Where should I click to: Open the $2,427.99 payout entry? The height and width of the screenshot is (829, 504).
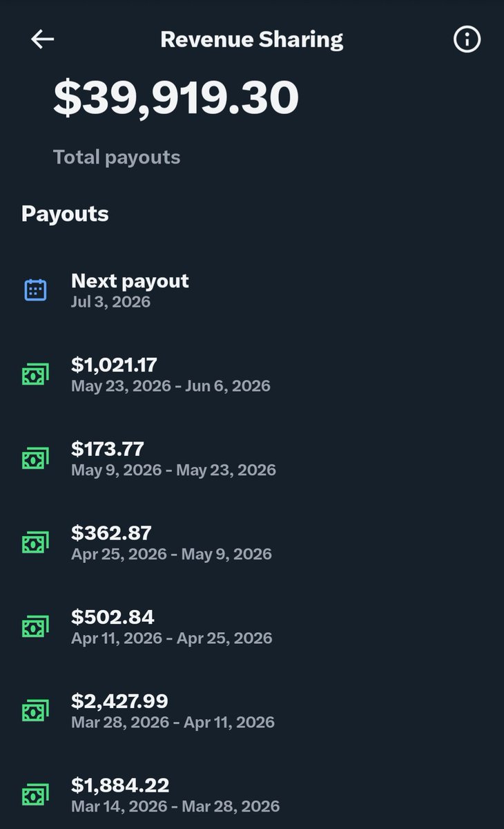(252, 711)
